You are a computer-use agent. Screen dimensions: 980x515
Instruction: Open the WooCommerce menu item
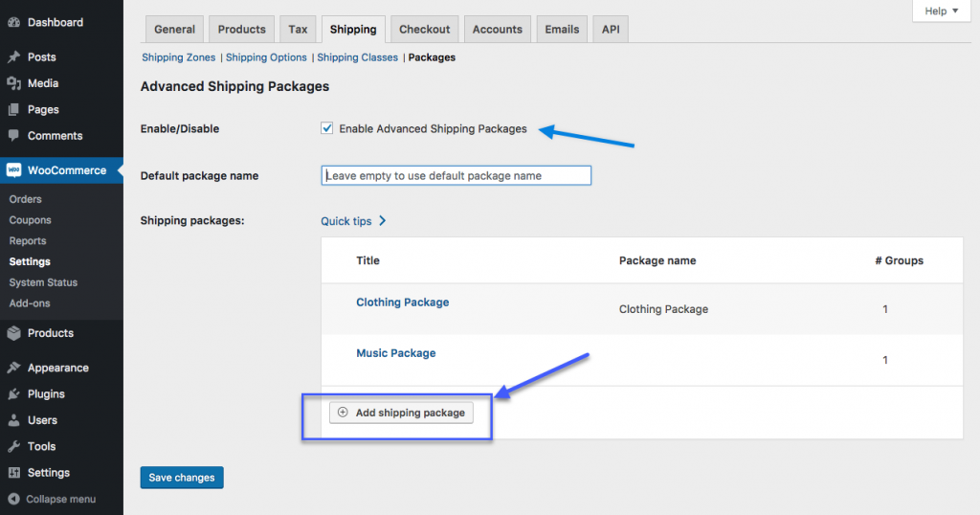(62, 170)
